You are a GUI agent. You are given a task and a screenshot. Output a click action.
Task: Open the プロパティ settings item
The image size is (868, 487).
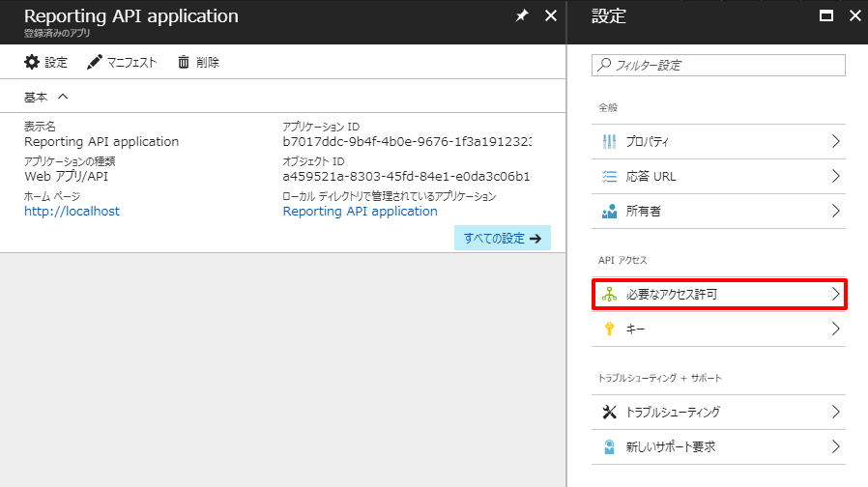coord(718,142)
